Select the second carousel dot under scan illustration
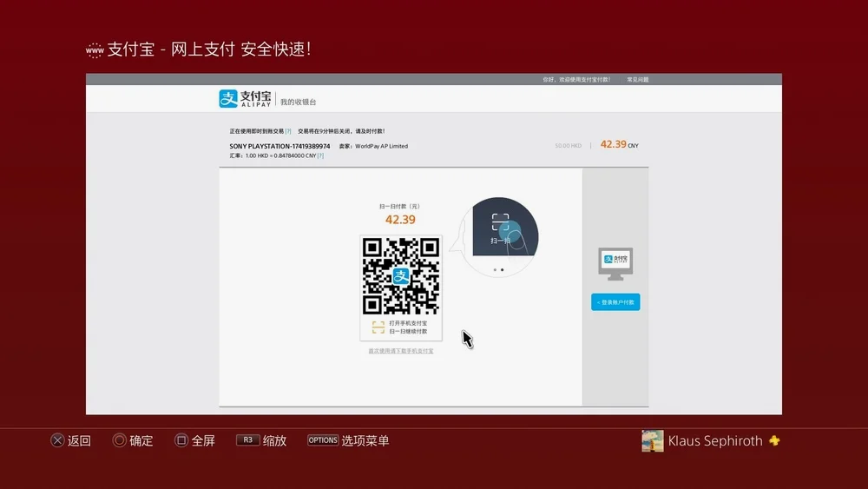The image size is (868, 489). click(502, 270)
